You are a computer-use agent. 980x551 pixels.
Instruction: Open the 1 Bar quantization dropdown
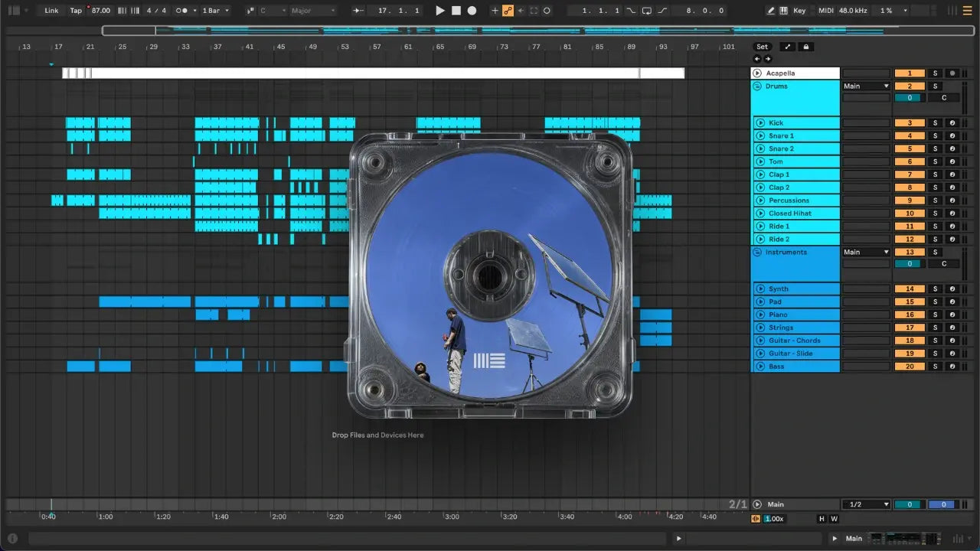point(215,11)
